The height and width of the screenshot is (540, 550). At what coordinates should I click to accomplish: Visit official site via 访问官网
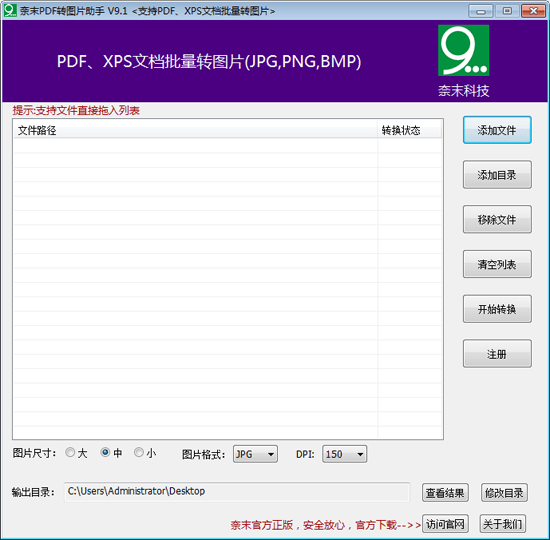[445, 524]
